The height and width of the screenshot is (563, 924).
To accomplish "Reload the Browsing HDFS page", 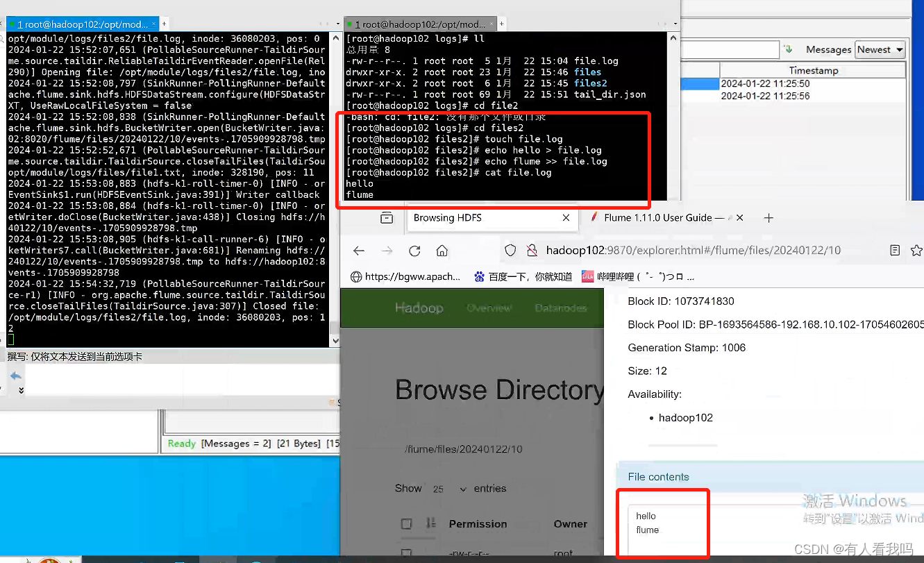I will pos(414,251).
